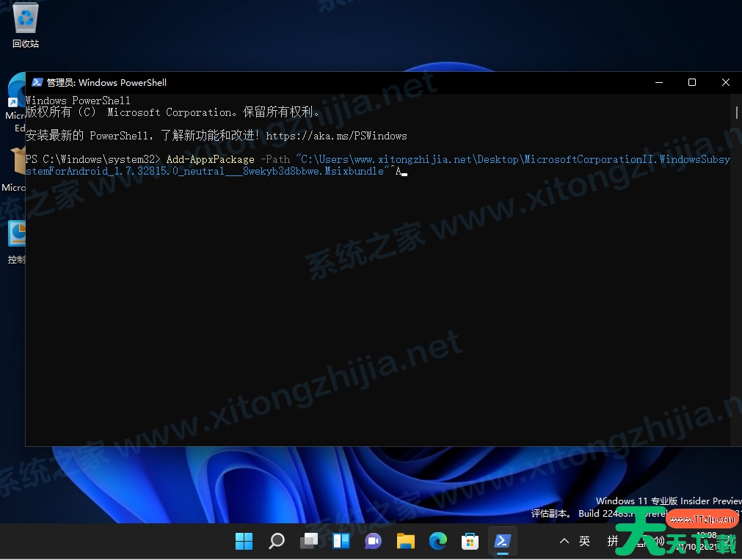The height and width of the screenshot is (560, 742).
Task: Click the PowerShell vertical scrollbar thumb
Action: (x=737, y=112)
